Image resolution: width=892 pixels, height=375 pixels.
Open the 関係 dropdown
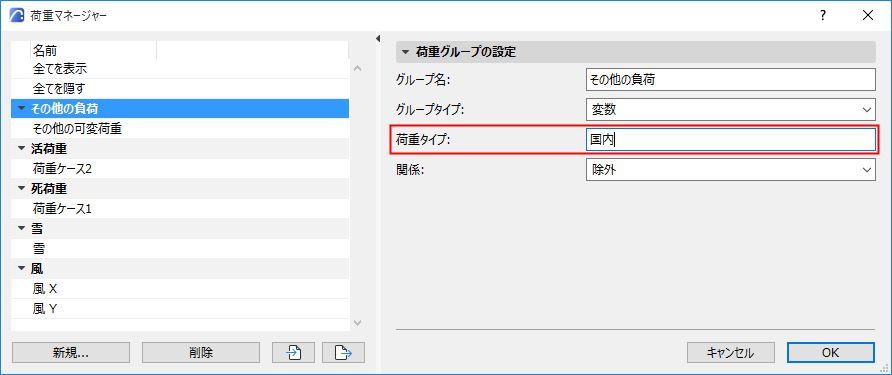click(x=730, y=170)
